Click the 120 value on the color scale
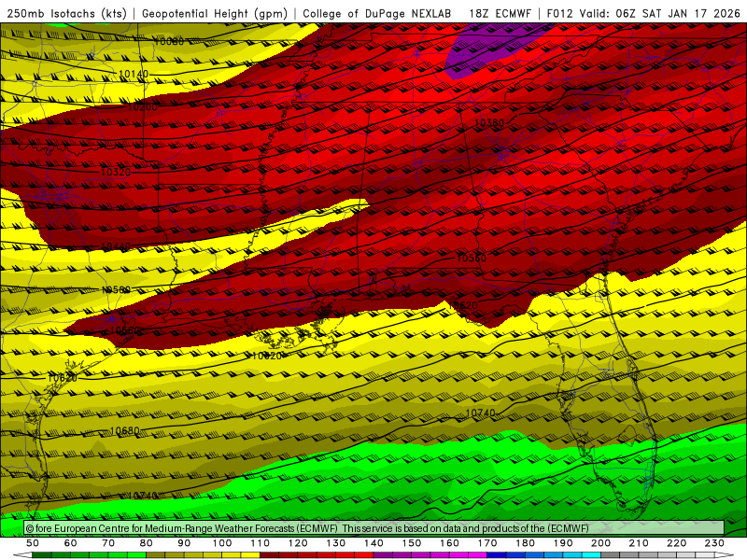Screen dimensions: 747x560 298,543
